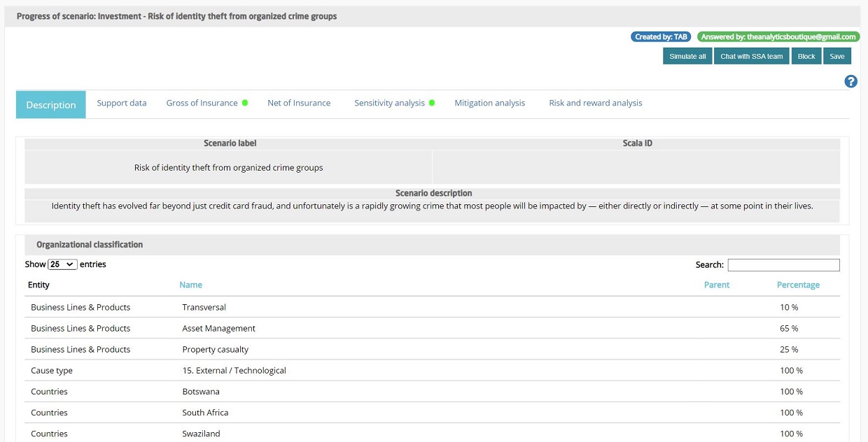Click green status dot beside Gross of Insurance
Screen dimensions: 868x442
point(245,103)
